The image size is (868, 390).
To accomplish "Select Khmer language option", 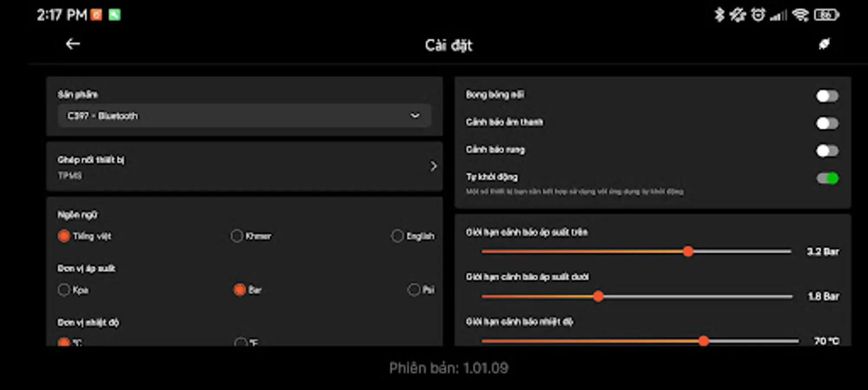I will pos(237,236).
